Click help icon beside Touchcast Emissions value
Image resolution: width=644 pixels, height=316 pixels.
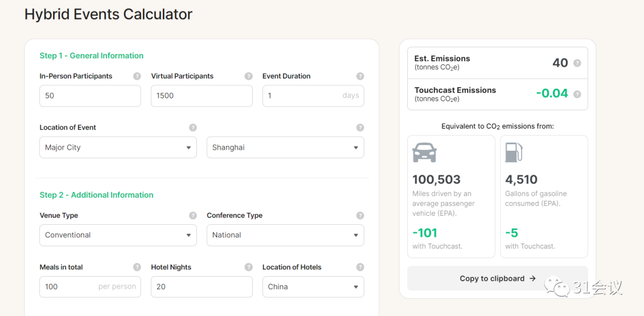pyautogui.click(x=577, y=94)
